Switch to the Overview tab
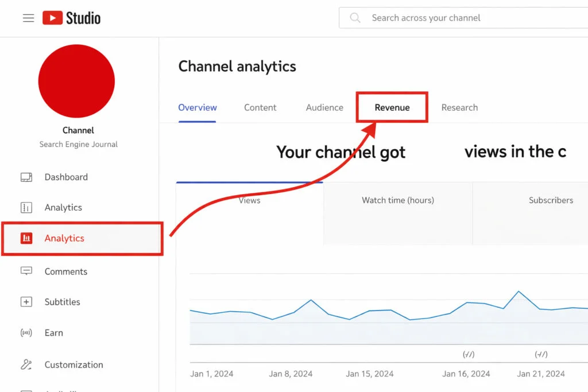The height and width of the screenshot is (392, 588). point(198,107)
